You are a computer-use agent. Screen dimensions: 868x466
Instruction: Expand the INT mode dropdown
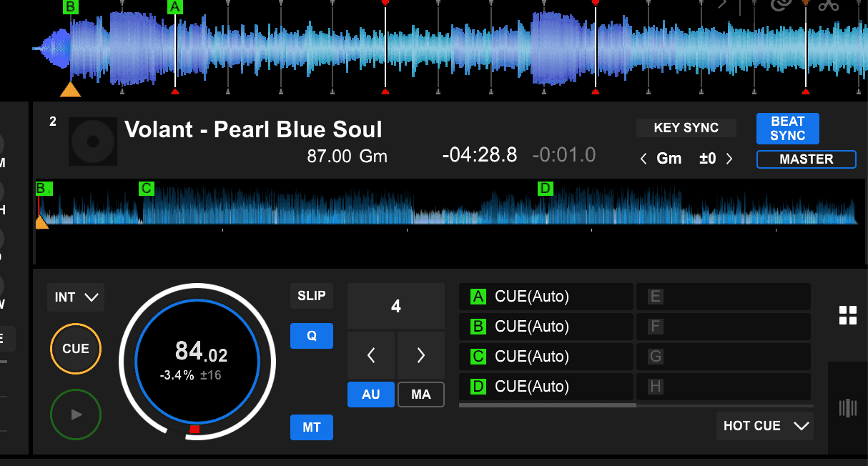click(x=76, y=297)
